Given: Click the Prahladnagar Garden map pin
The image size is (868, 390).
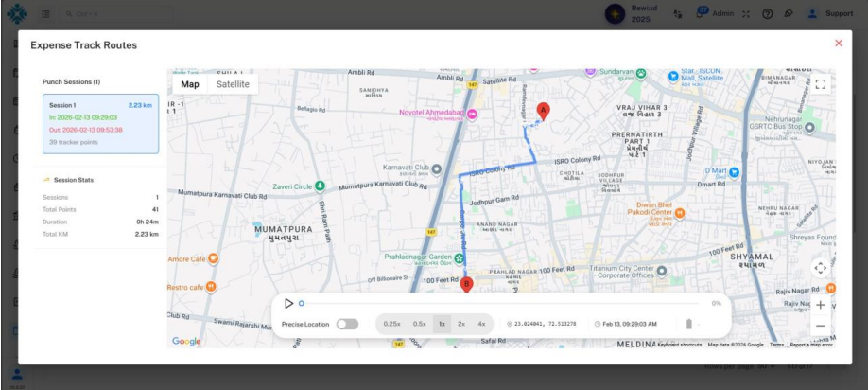Looking at the screenshot, I should pos(459,258).
